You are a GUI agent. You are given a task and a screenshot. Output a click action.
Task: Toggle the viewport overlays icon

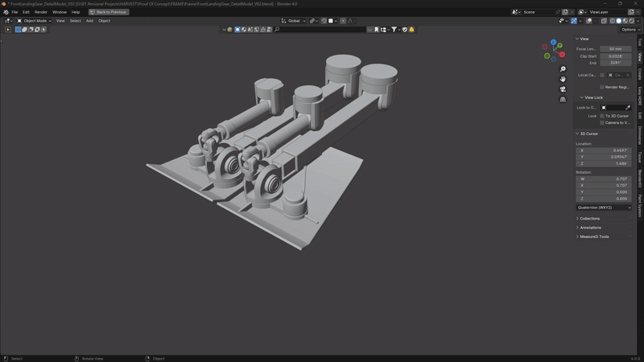589,21
